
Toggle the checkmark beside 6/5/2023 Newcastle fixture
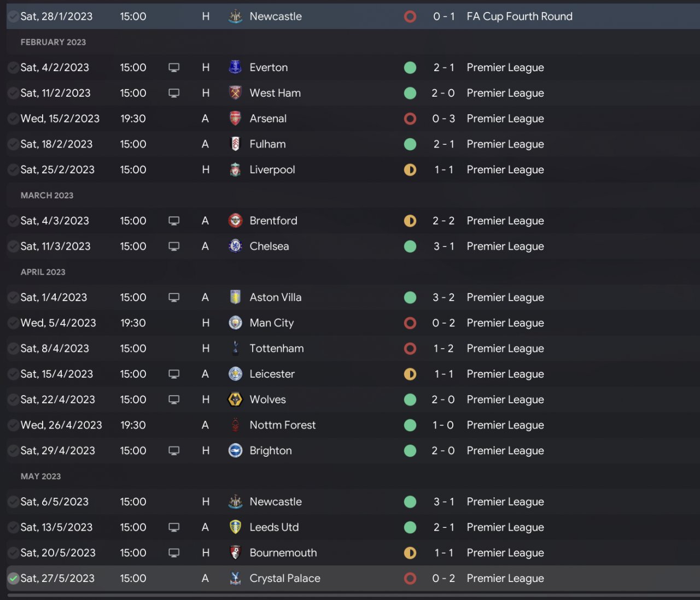(13, 502)
